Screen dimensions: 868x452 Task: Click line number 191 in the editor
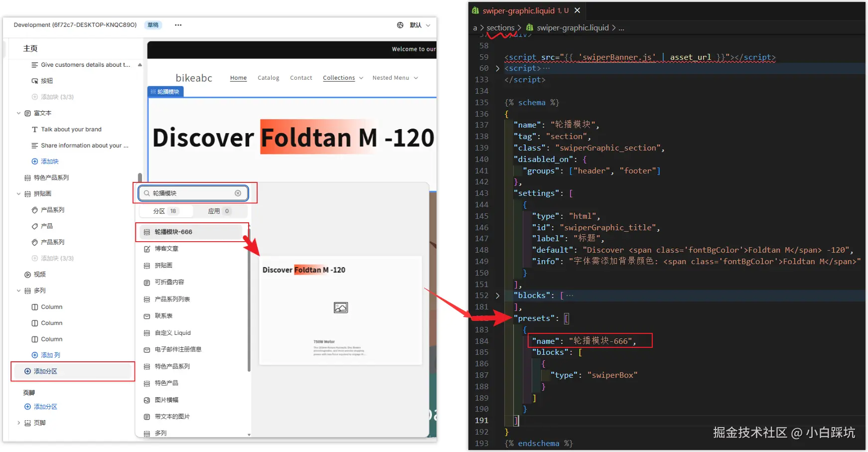(x=481, y=421)
